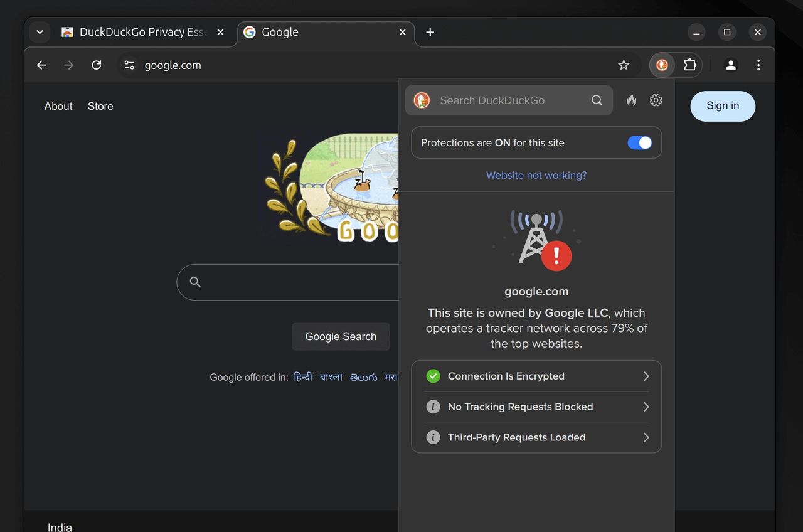Image resolution: width=803 pixels, height=532 pixels.
Task: Close the DuckDuckGo Privacy Essentials tab
Action: pos(220,32)
